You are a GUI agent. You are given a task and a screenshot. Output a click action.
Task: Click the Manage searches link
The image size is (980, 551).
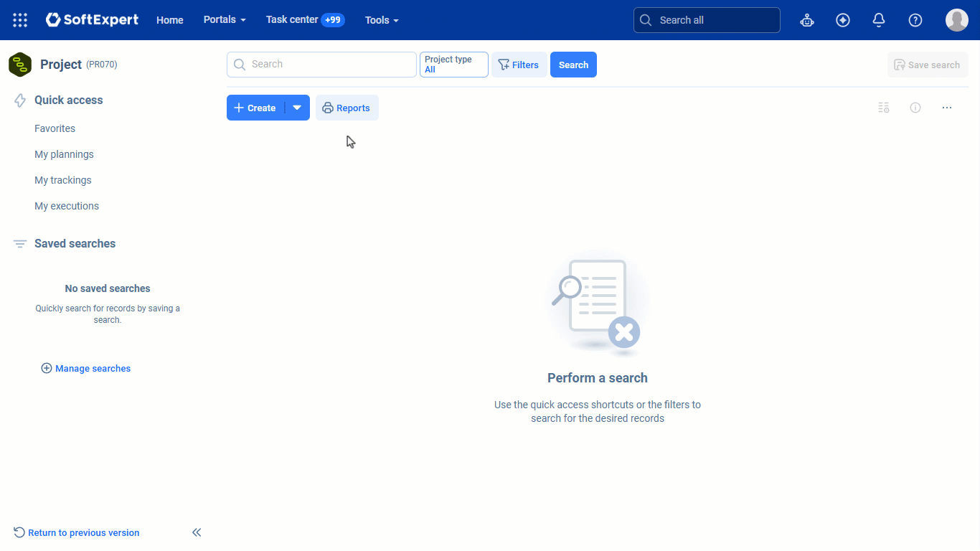(86, 368)
